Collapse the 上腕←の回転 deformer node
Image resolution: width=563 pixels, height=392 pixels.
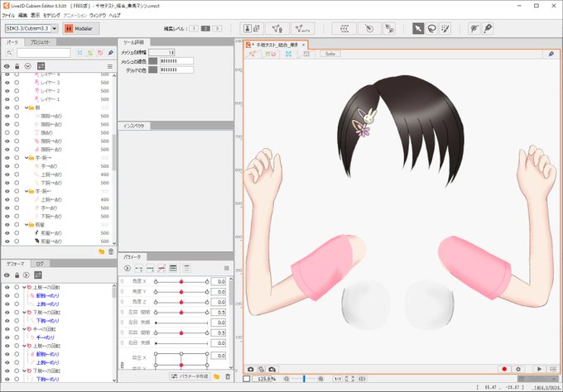[x=24, y=346]
